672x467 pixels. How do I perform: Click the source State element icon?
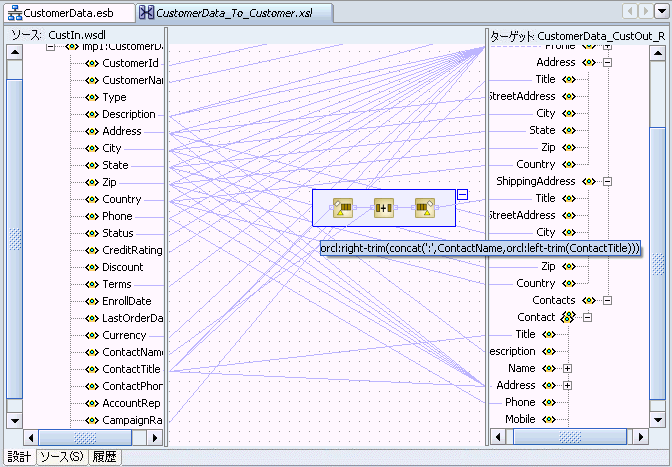click(x=92, y=165)
